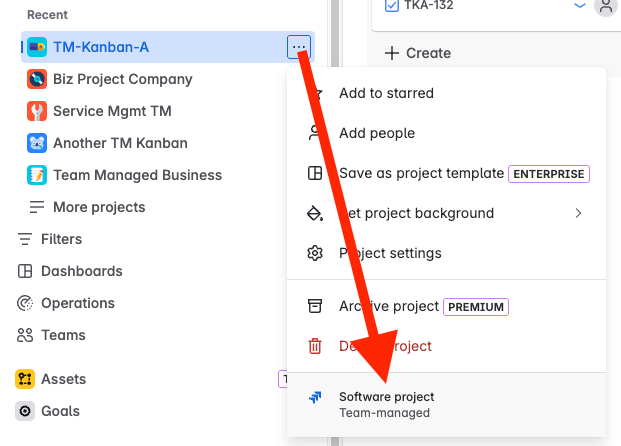Screen dimensions: 621x446
Task: Click the plus icon beside Create
Action: click(392, 53)
